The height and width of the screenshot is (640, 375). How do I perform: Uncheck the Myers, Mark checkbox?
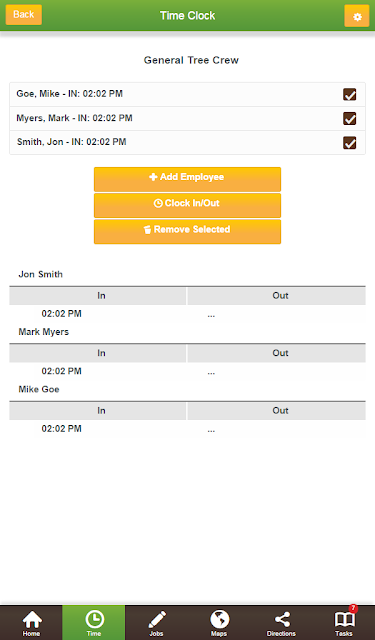(349, 118)
